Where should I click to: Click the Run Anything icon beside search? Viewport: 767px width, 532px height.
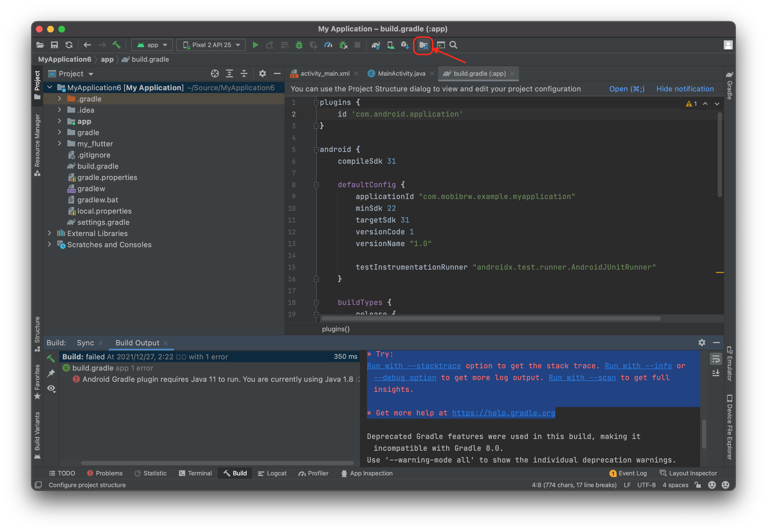click(x=441, y=45)
